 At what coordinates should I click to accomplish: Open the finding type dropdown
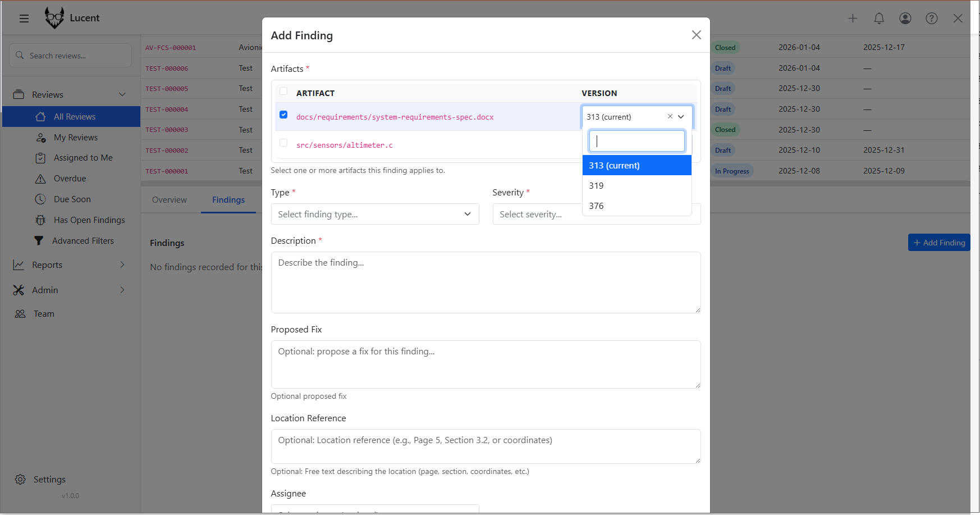(x=374, y=214)
